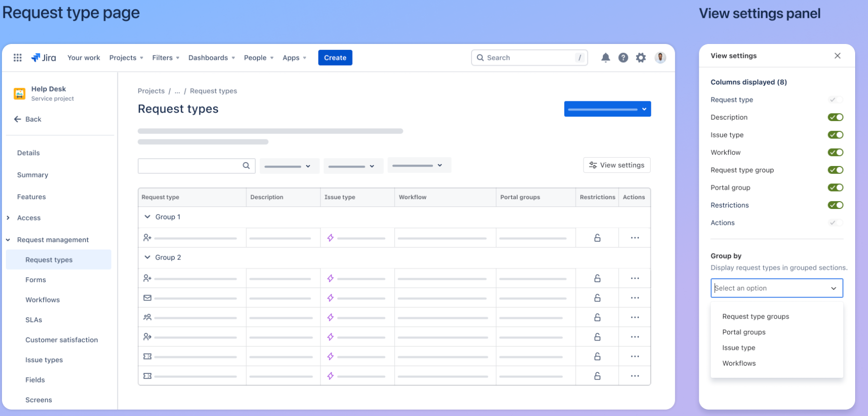Image resolution: width=868 pixels, height=416 pixels.
Task: Toggle off the Description column
Action: pos(835,117)
